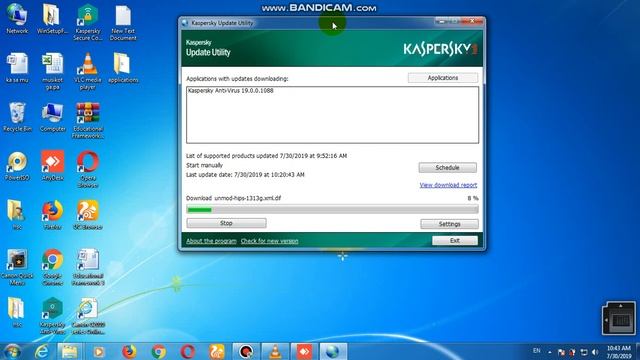Click the EN language indicator in tray

point(536,351)
